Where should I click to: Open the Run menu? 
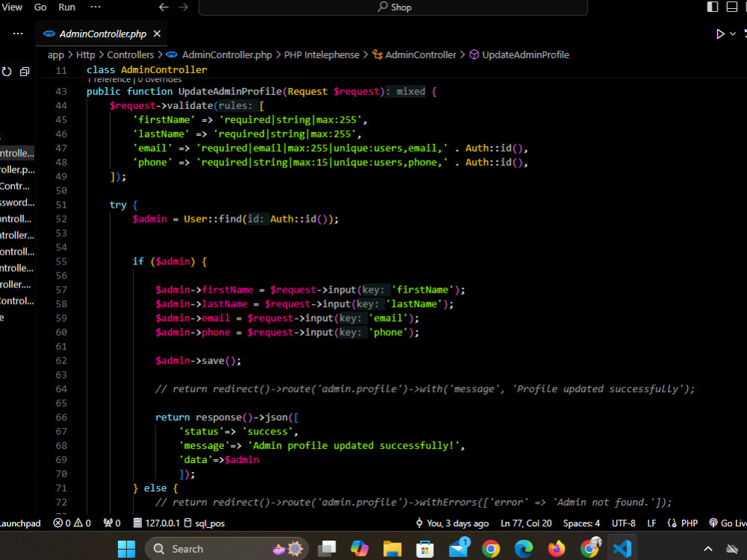pyautogui.click(x=66, y=7)
